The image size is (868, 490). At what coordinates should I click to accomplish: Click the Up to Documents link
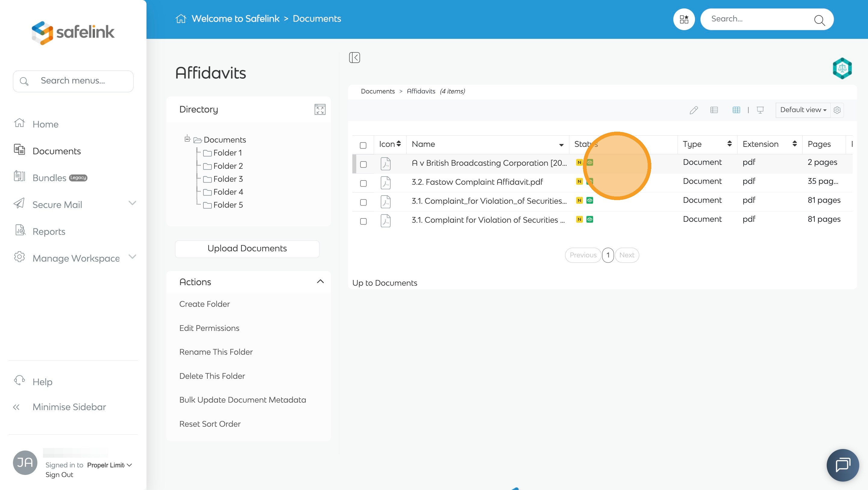point(385,283)
